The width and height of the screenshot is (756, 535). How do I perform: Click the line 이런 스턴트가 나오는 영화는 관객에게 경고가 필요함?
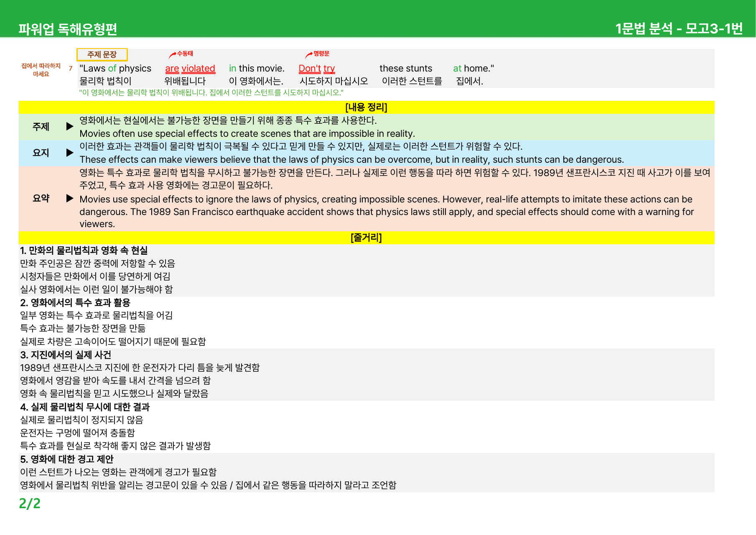[118, 472]
